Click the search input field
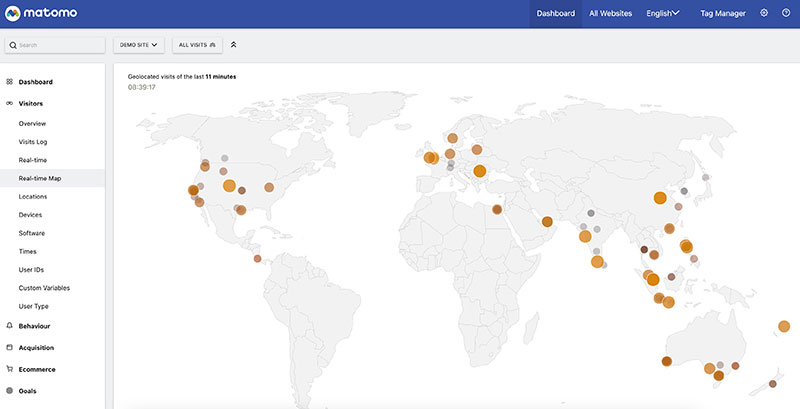 (60, 45)
